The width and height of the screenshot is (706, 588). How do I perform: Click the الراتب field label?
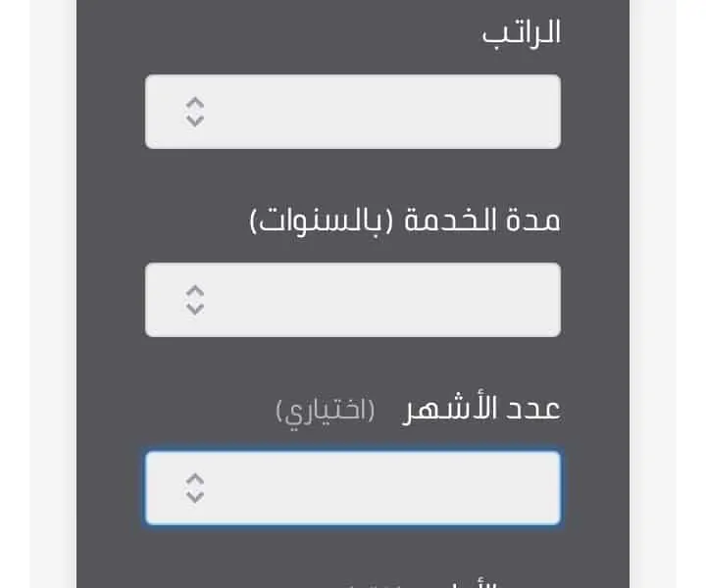[522, 33]
